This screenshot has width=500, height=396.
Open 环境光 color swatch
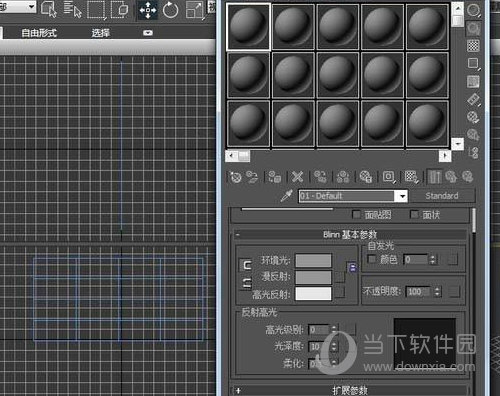[313, 260]
